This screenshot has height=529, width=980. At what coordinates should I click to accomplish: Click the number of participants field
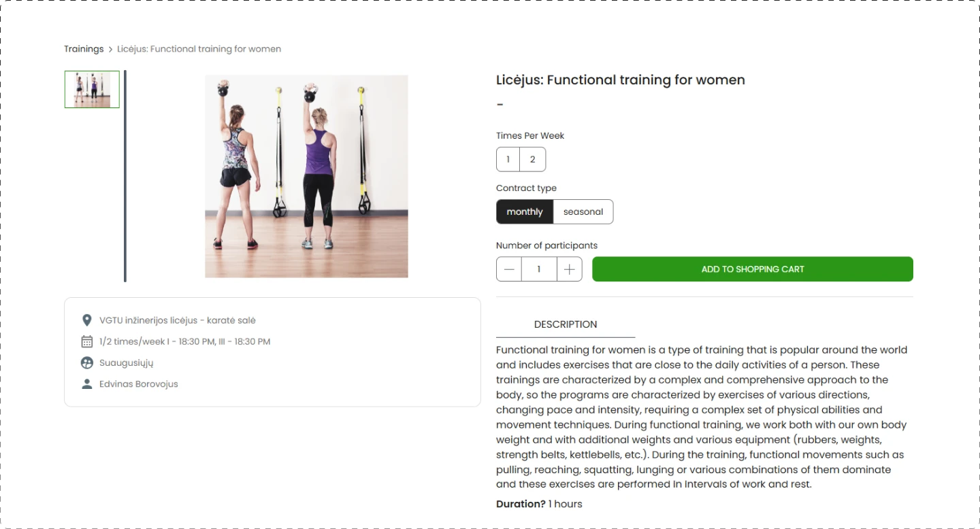coord(539,269)
